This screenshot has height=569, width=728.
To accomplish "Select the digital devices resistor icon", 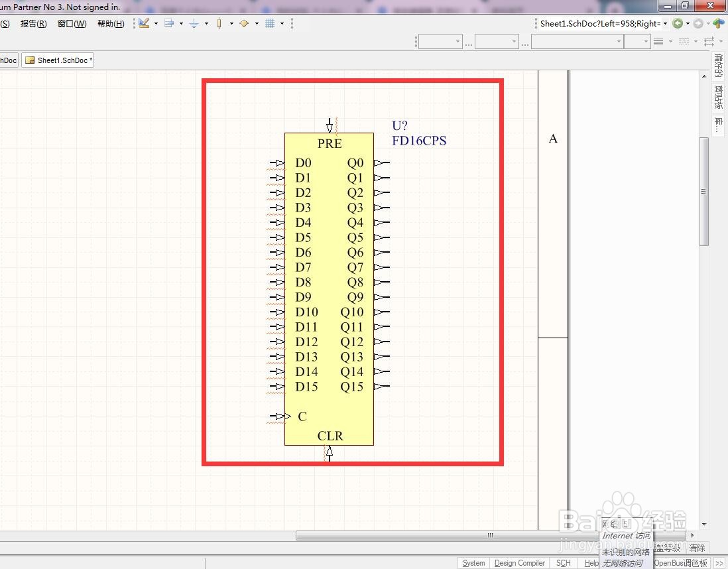I will click(219, 23).
